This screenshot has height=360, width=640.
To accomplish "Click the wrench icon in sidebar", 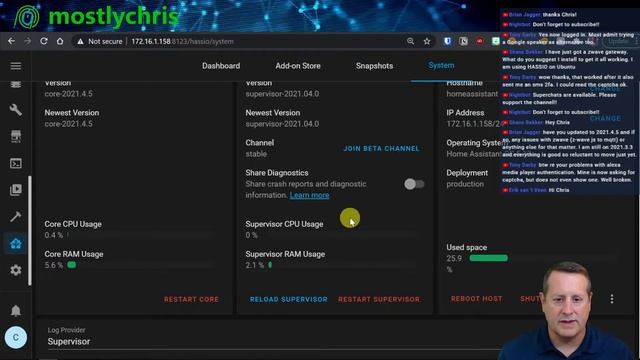I will pyautogui.click(x=16, y=110).
